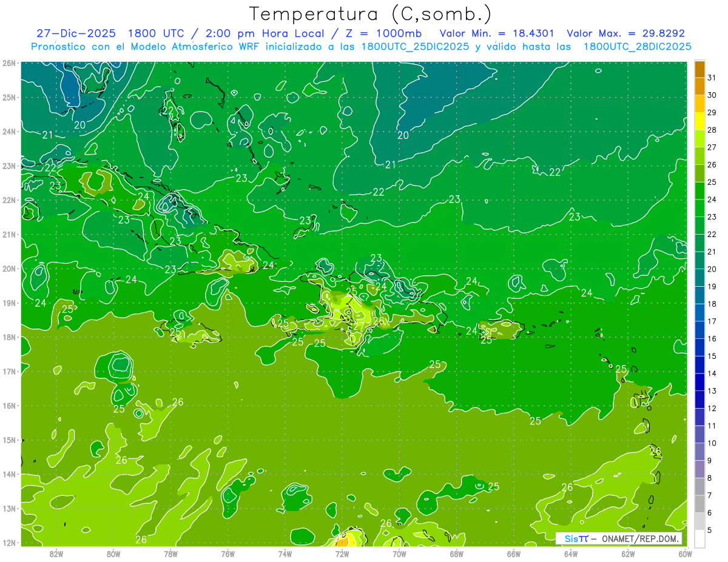Screen dimensions: 728x562
Task: Click the 12N latitude axis label
Action: click(9, 543)
